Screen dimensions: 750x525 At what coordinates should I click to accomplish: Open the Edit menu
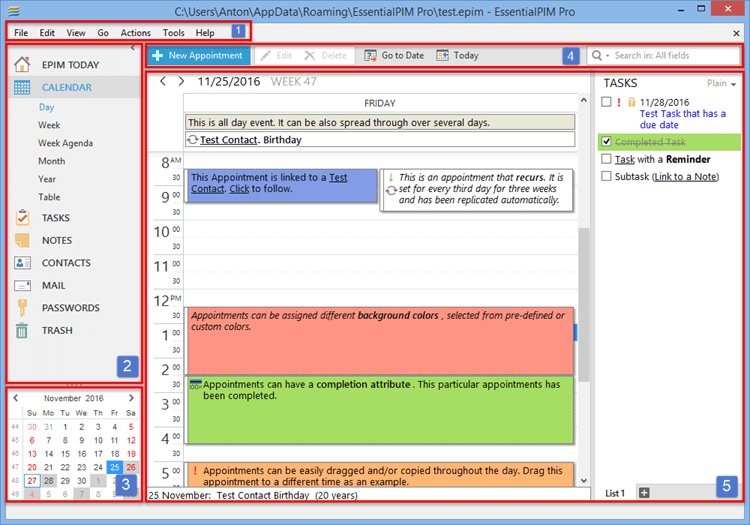(x=47, y=33)
